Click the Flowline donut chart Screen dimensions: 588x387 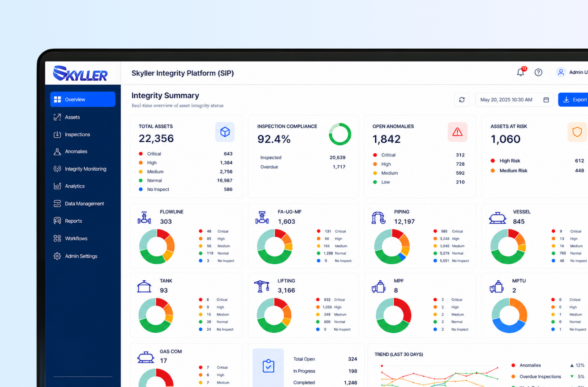[x=157, y=246]
